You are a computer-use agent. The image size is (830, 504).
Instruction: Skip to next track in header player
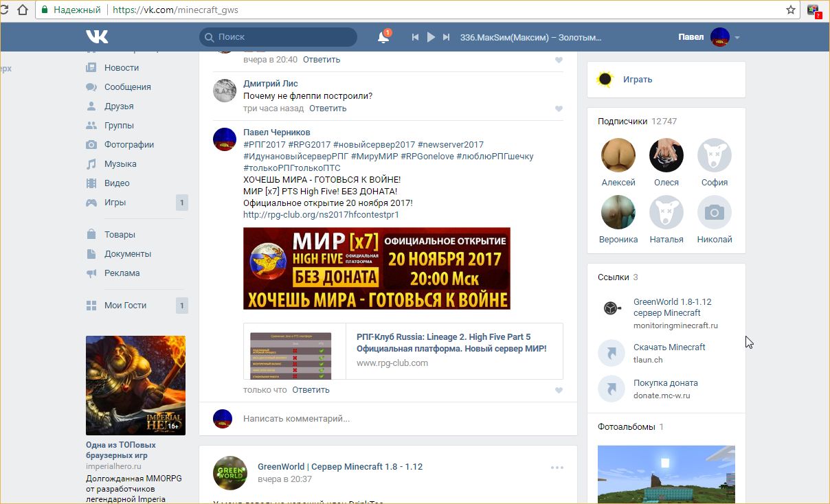click(447, 37)
